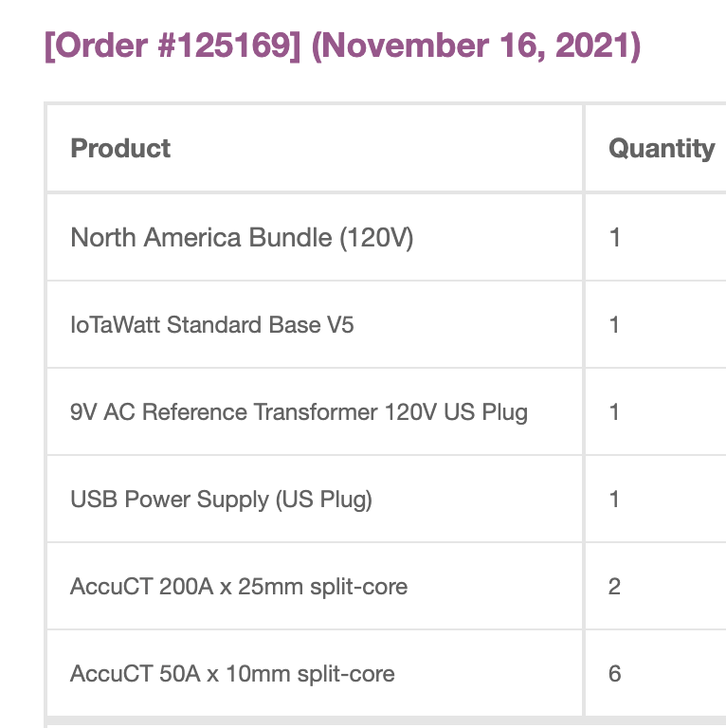Image resolution: width=726 pixels, height=728 pixels.
Task: Click quantity 1 in IoTaWatt Standard Base row
Action: tap(615, 325)
